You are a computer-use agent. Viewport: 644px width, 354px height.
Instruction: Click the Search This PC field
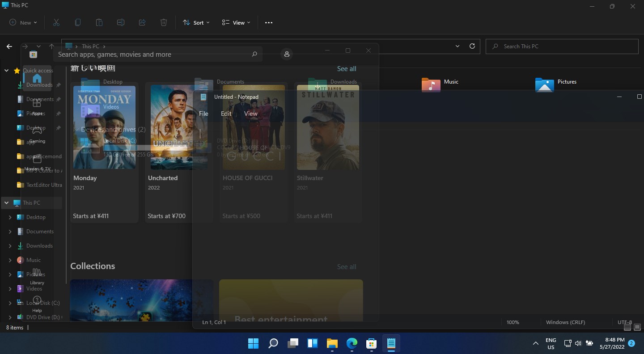tap(562, 46)
